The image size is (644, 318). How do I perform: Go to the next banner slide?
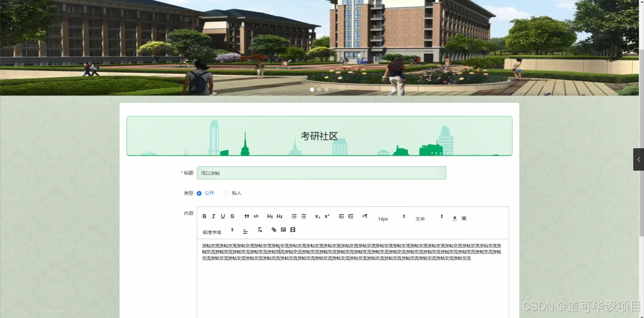[x=628, y=29]
